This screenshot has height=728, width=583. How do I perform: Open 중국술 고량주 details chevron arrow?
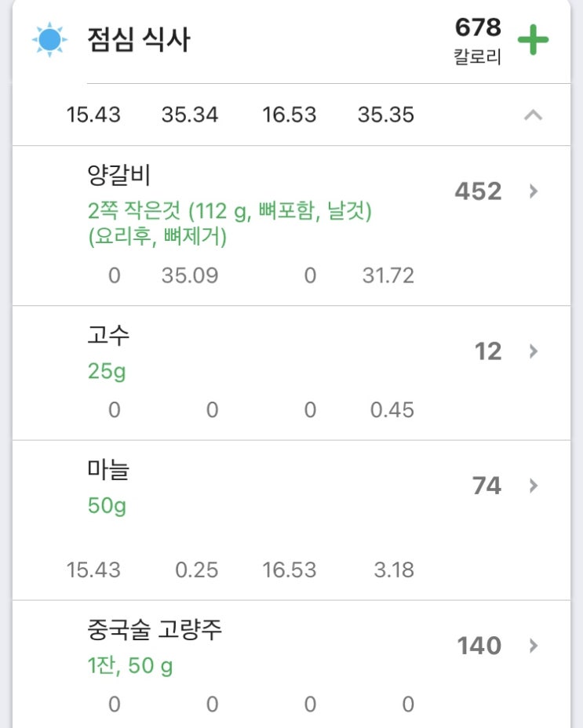coord(534,646)
